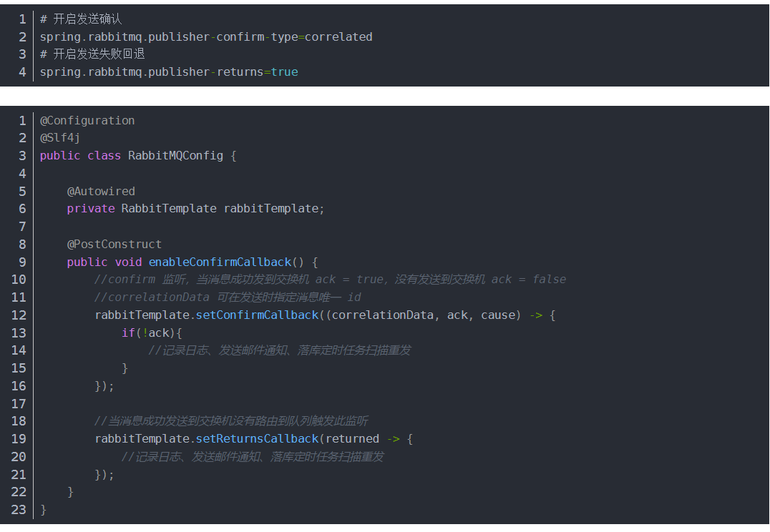Click the text spring.rabbitmq.publisher-confirm-type=correlated
This screenshot has width=770, height=532.
click(206, 36)
